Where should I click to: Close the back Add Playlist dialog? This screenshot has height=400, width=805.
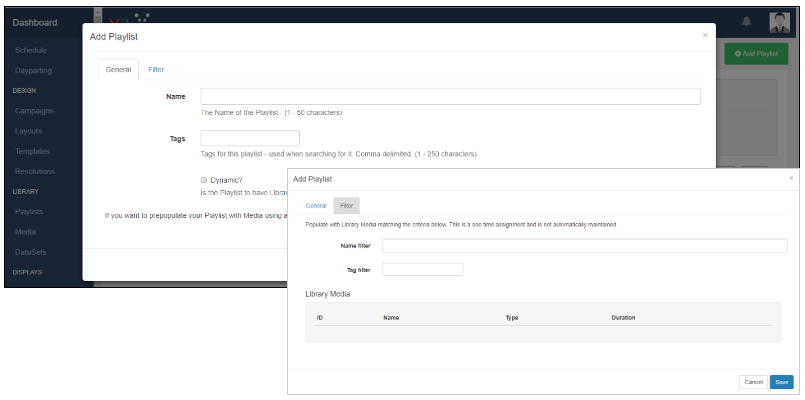705,35
